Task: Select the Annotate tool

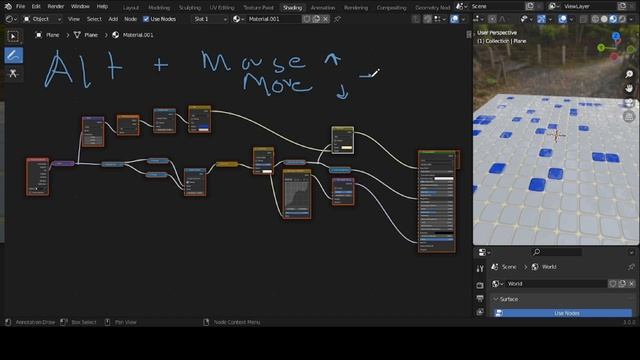Action: [x=13, y=55]
